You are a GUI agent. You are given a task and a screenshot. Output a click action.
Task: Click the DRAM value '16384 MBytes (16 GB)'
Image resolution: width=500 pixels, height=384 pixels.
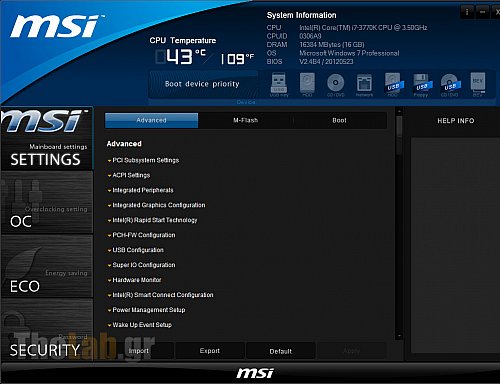point(332,45)
